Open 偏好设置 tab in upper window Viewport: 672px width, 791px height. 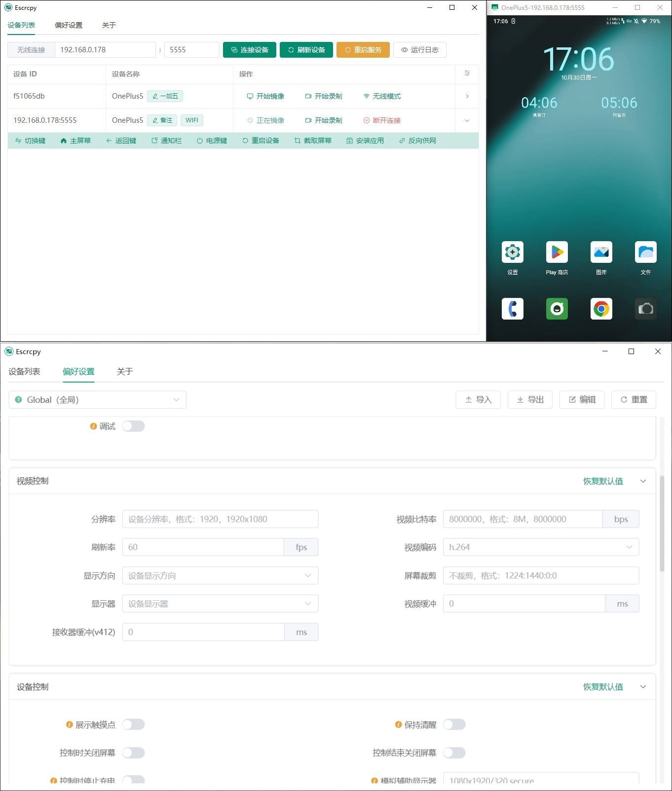[x=69, y=25]
